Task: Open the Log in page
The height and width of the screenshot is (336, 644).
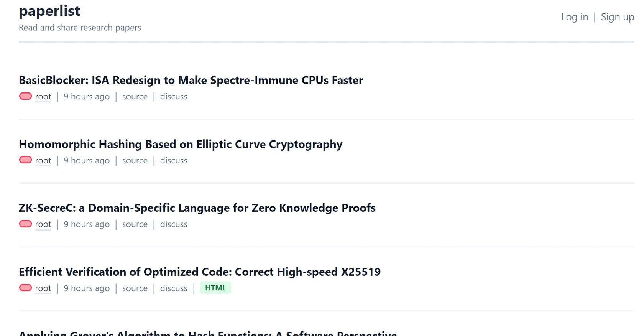Action: [x=574, y=17]
